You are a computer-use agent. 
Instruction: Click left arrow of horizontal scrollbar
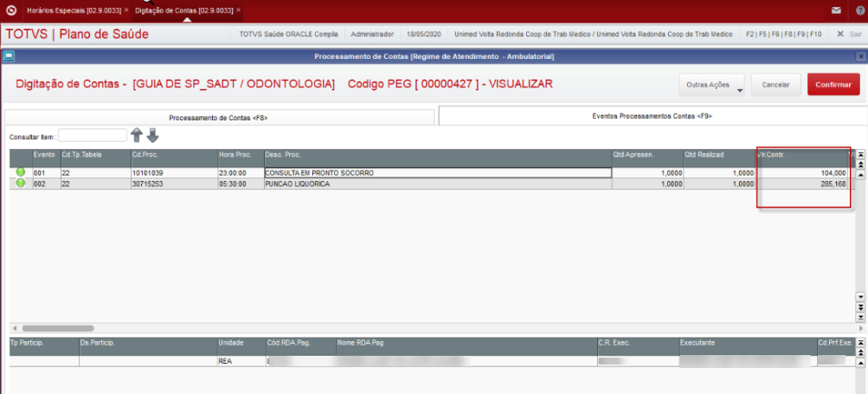[14, 328]
